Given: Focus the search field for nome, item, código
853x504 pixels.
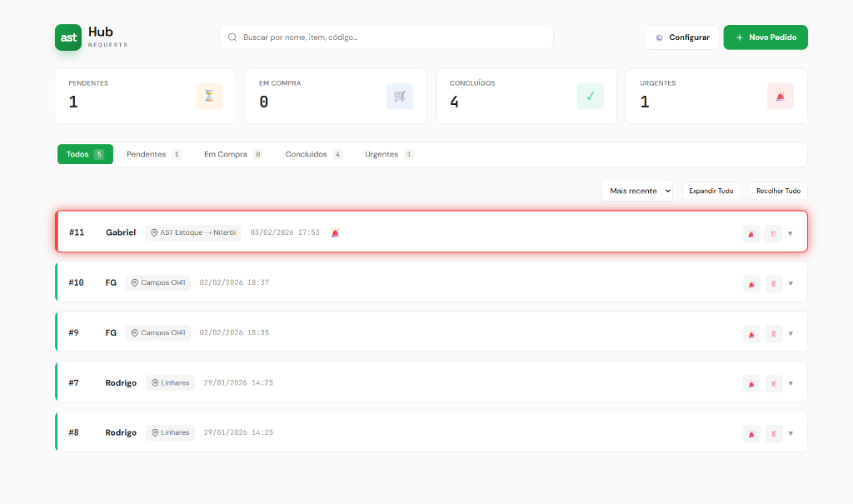Looking at the screenshot, I should (x=392, y=37).
